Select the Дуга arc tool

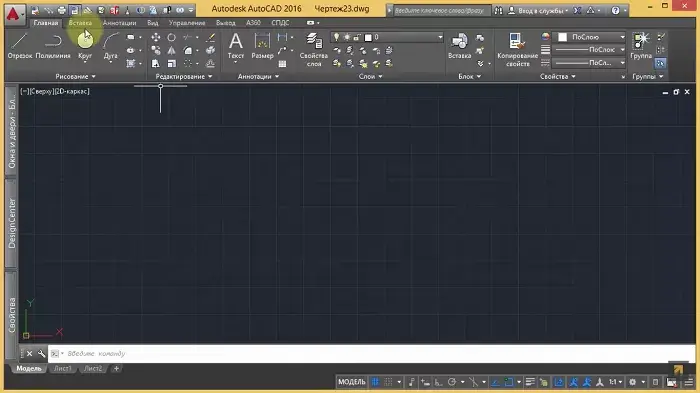pos(110,46)
